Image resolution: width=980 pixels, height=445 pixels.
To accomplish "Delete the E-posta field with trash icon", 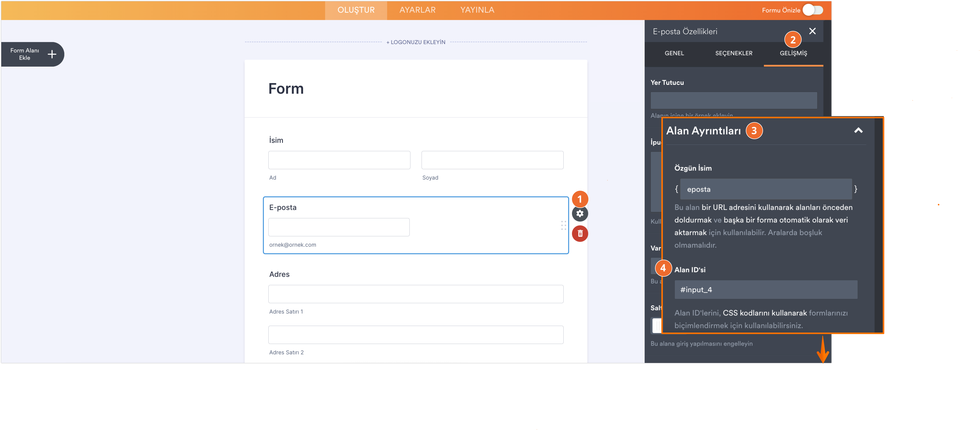I will tap(580, 233).
